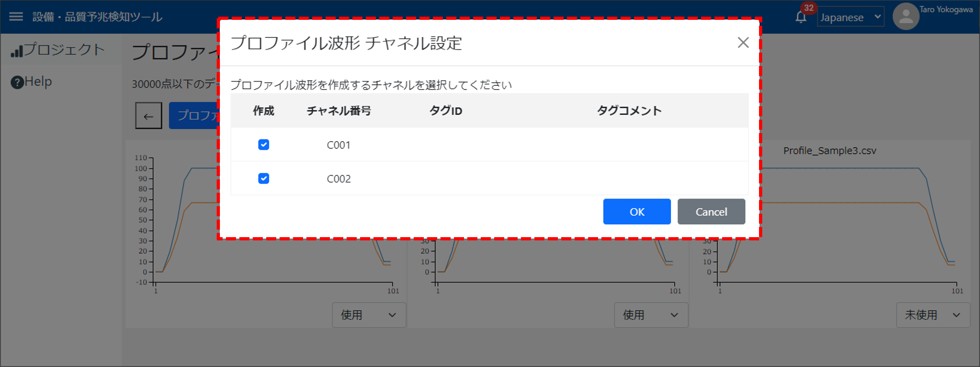Click the 作成 column header

[263, 111]
